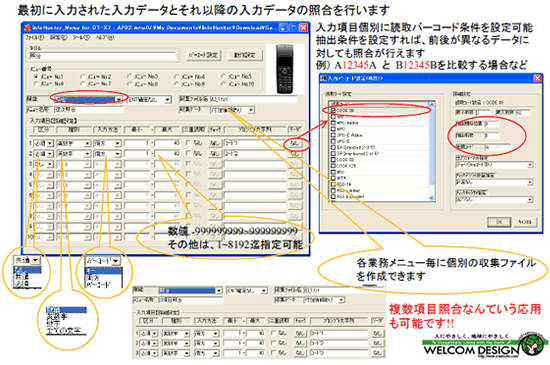The height and width of the screenshot is (365, 550).
Task: Click the 最大桁数 field in the dialog
Action: pyautogui.click(x=523, y=113)
